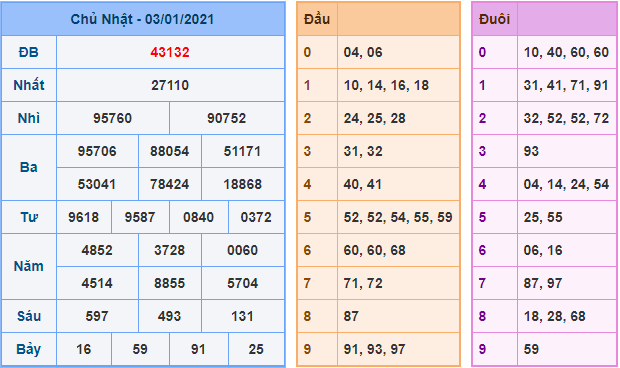Click the Nhì row label
Screen dimensions: 620x368
(x=29, y=118)
